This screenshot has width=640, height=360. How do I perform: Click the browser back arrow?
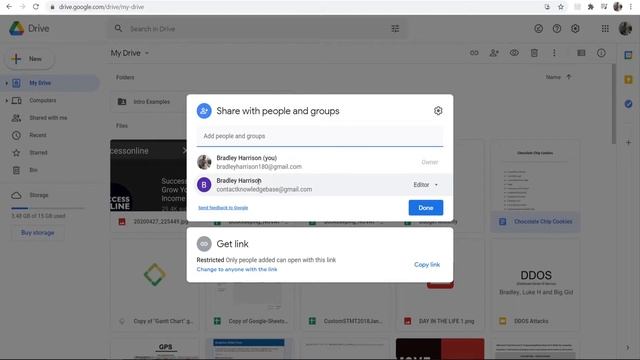[9, 7]
